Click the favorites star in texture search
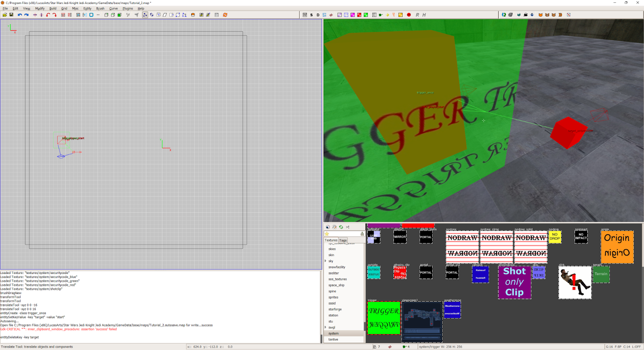This screenshot has height=350, width=644. [327, 234]
